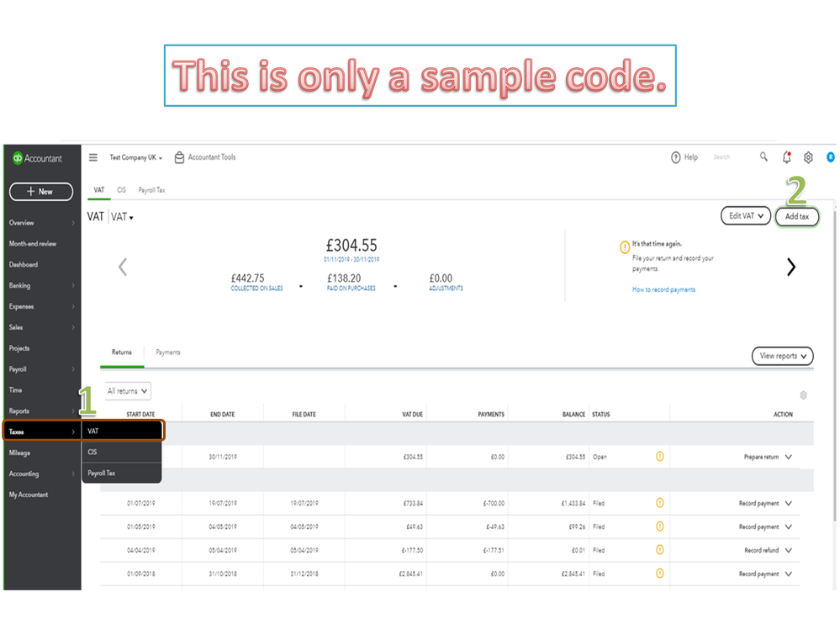Open Sales in the sidebar
Viewport: 840px width, 630px height.
pos(42,327)
